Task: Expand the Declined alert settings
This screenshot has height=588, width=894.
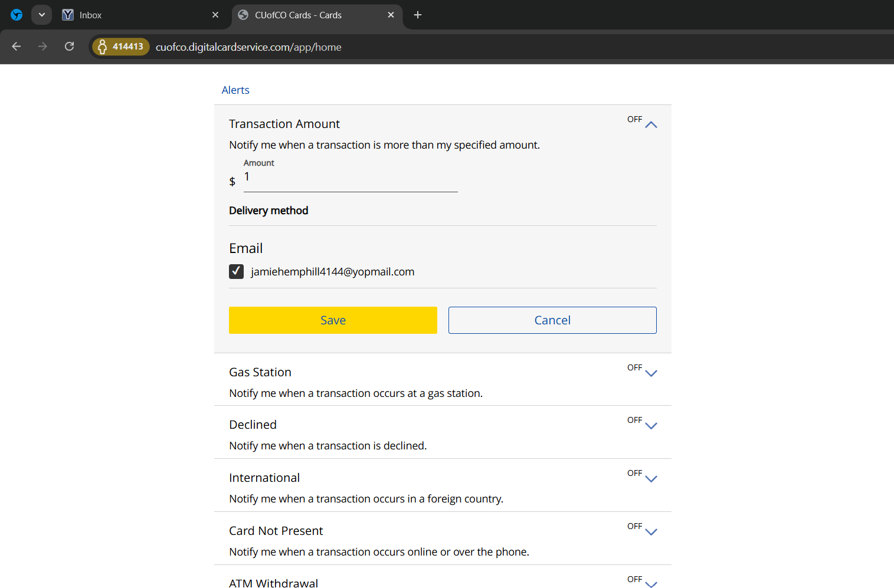Action: 651,425
